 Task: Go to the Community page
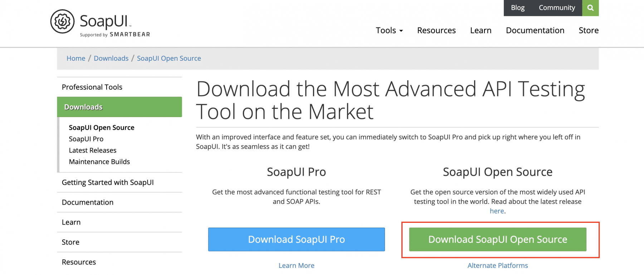(557, 7)
